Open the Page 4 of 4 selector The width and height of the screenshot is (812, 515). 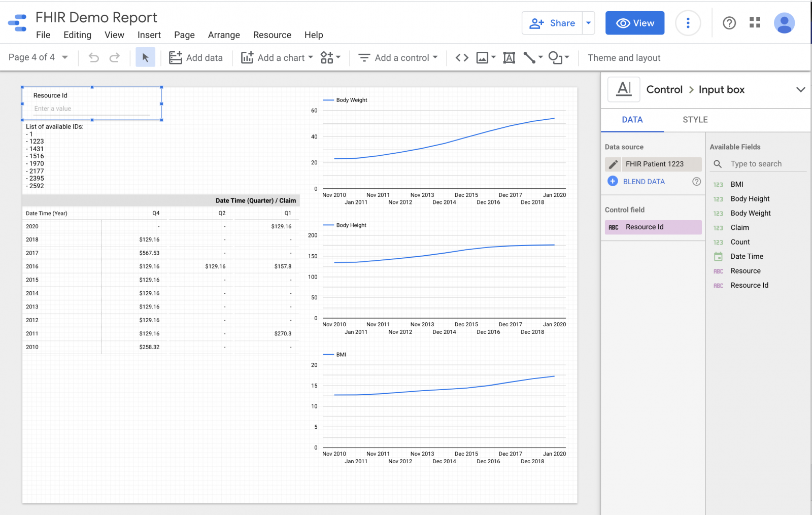(x=38, y=57)
